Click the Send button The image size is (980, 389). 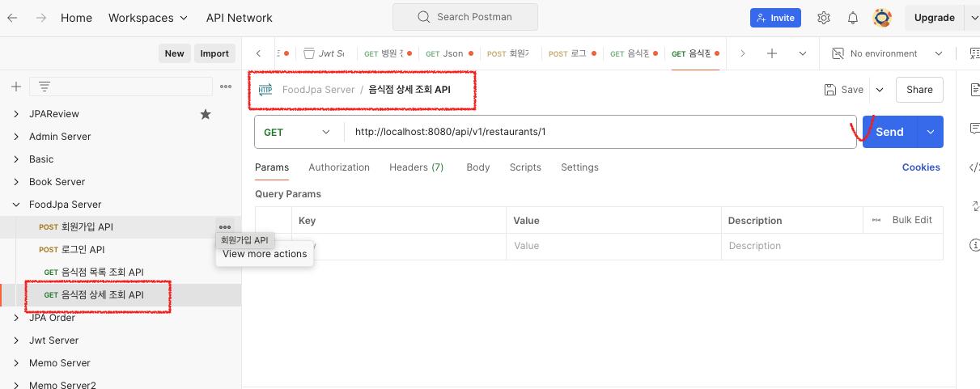click(889, 132)
